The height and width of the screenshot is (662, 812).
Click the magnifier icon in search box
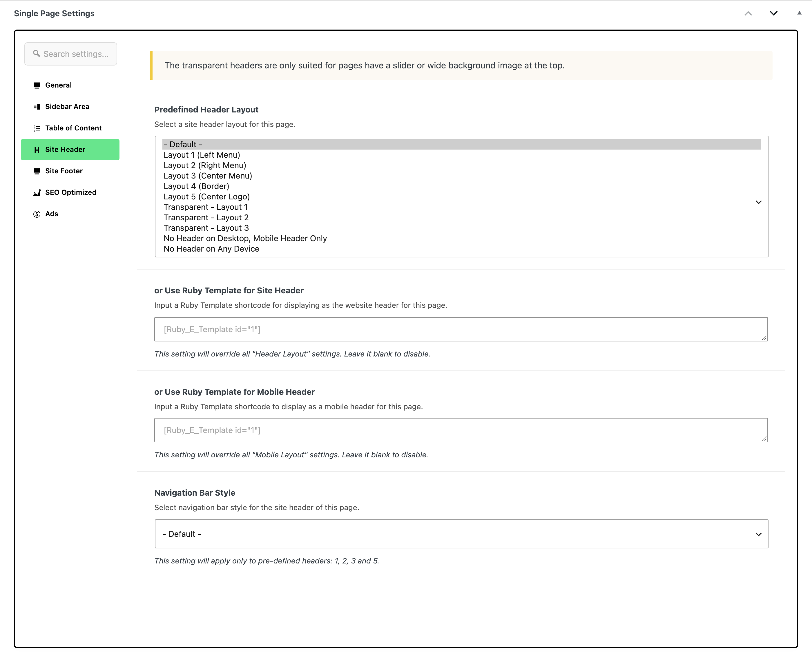(37, 53)
